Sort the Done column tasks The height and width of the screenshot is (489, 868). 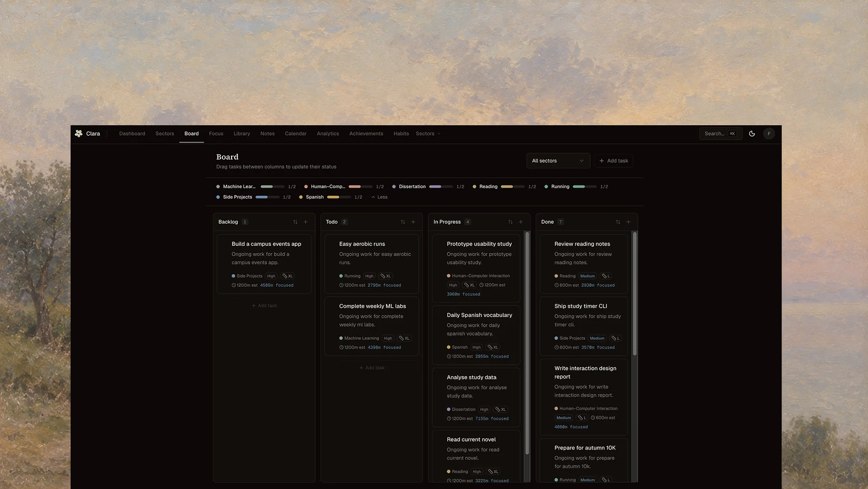click(x=618, y=222)
